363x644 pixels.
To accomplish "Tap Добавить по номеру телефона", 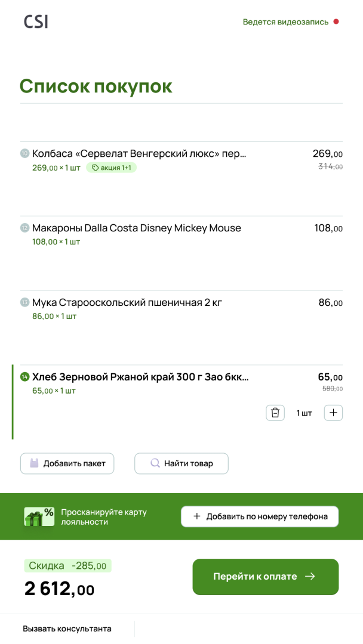I will pos(260,516).
